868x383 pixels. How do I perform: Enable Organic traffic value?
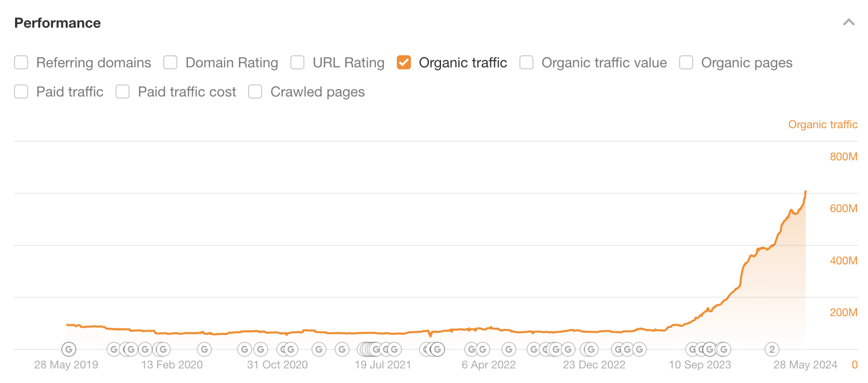[526, 62]
